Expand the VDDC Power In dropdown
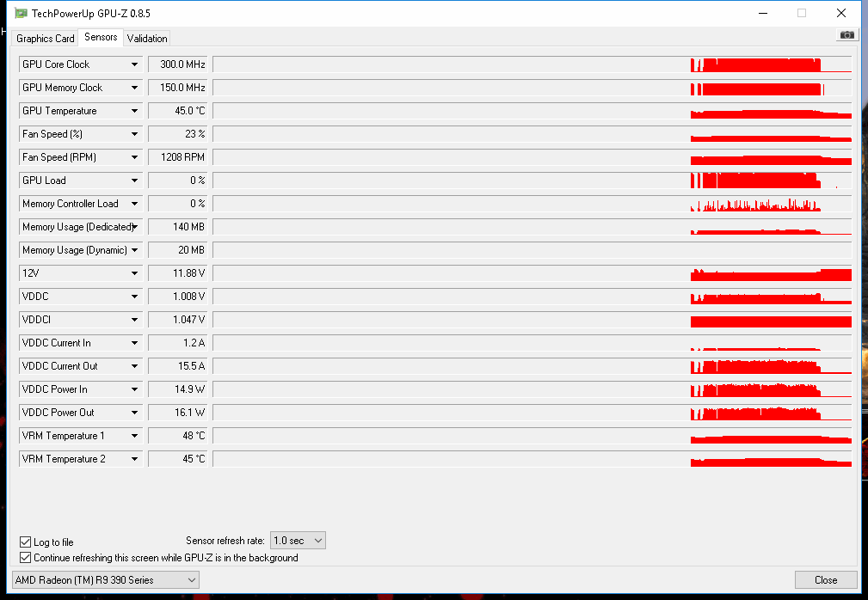The image size is (868, 600). pos(134,389)
